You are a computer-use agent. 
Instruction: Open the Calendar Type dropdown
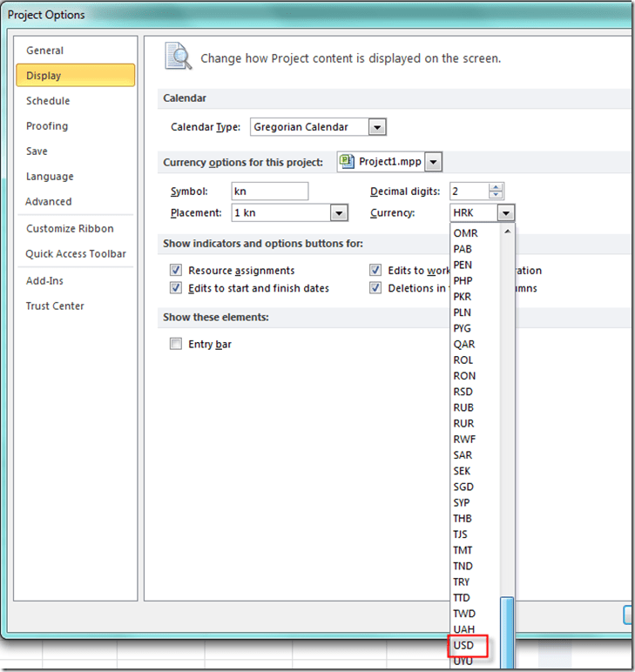click(x=376, y=127)
